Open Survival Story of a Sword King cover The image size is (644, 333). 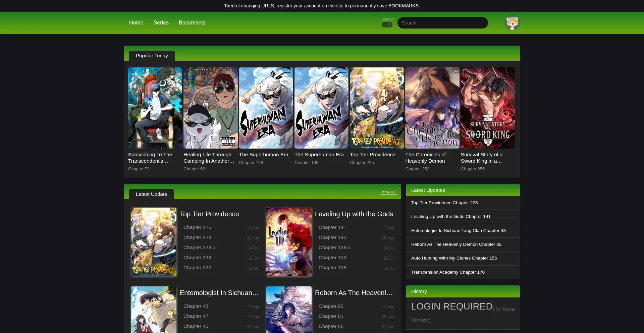point(488,108)
